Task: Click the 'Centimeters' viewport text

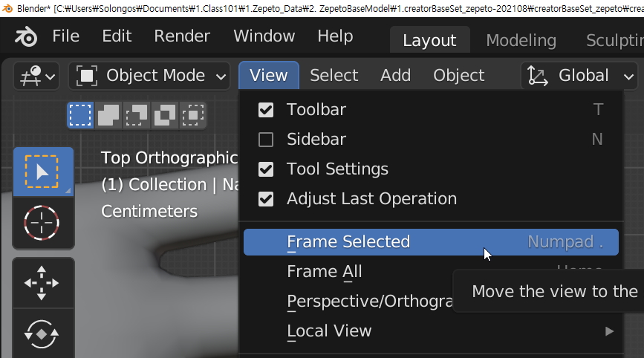Action: pos(149,212)
